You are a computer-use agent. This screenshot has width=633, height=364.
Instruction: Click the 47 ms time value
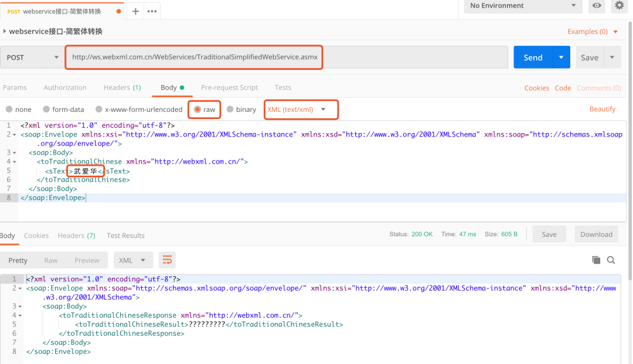click(468, 234)
